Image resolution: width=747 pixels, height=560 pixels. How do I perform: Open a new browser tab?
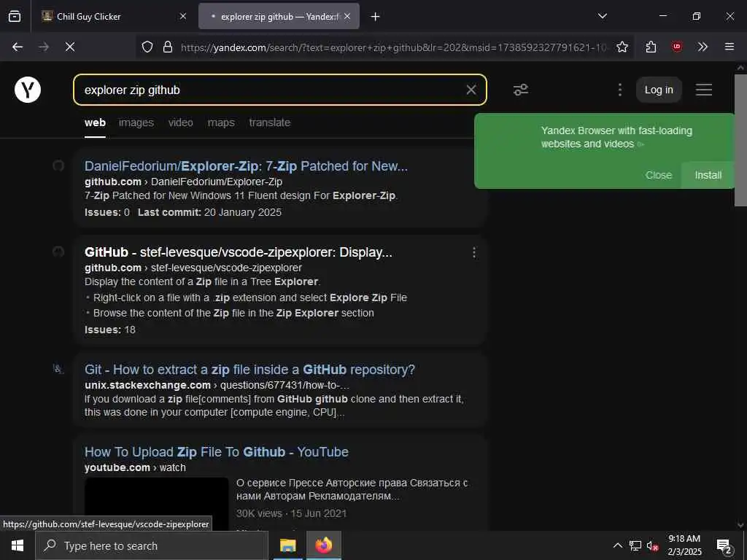pyautogui.click(x=376, y=17)
